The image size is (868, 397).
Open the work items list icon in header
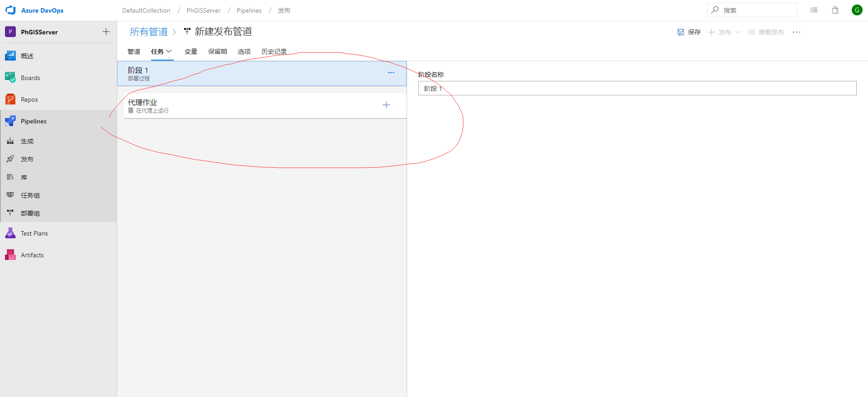click(x=814, y=10)
